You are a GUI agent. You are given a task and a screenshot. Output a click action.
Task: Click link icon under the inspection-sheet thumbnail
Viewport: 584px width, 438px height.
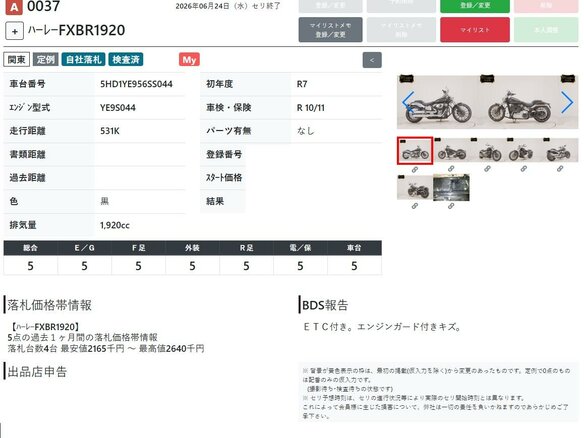pyautogui.click(x=451, y=206)
